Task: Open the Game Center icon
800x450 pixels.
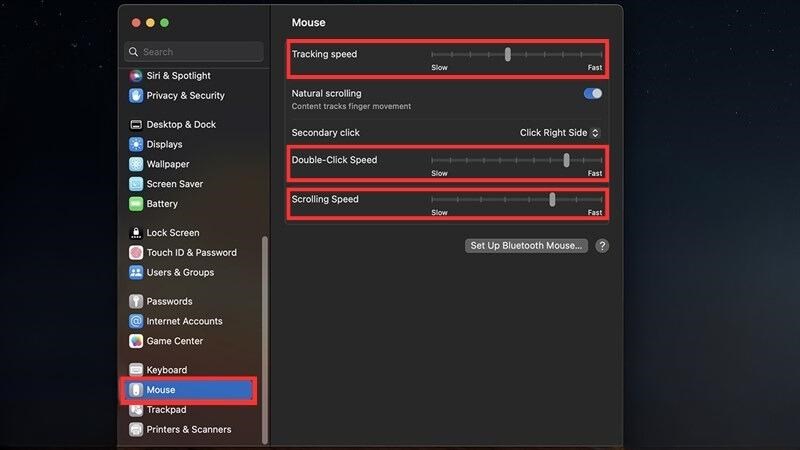Action: click(x=136, y=341)
